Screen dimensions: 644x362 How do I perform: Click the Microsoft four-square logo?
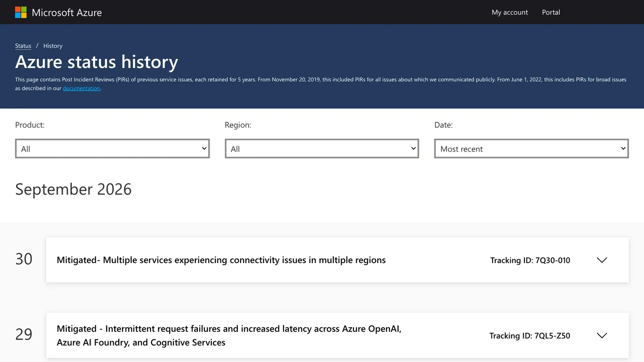coord(21,12)
